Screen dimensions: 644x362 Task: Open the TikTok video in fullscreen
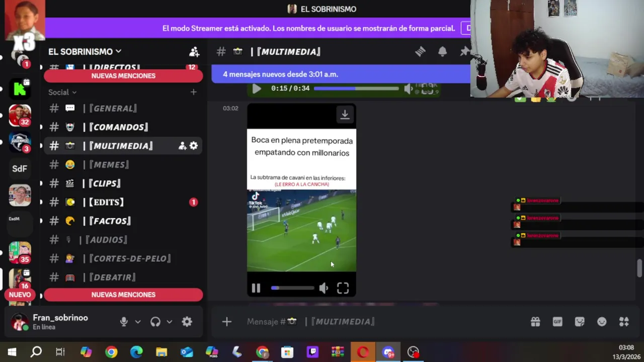(x=343, y=288)
